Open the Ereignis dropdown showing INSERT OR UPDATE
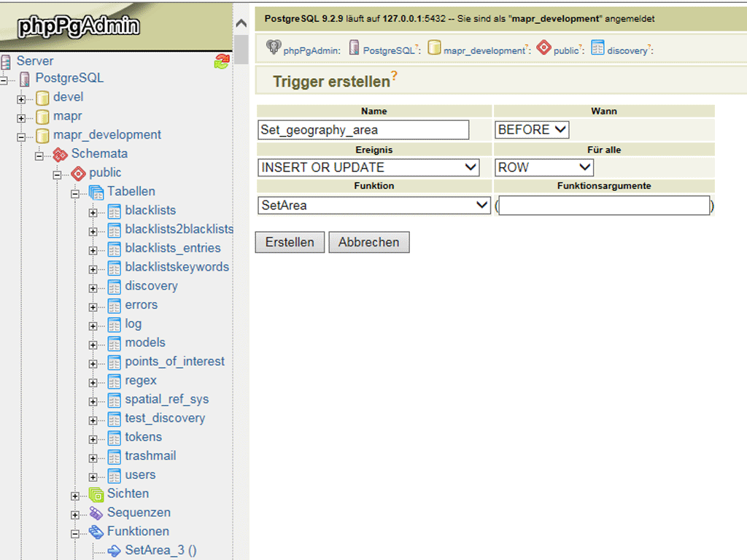The image size is (747, 560). [368, 168]
